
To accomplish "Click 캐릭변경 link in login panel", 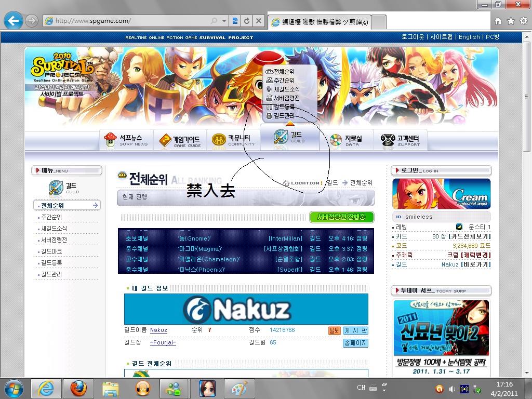I will (476, 255).
